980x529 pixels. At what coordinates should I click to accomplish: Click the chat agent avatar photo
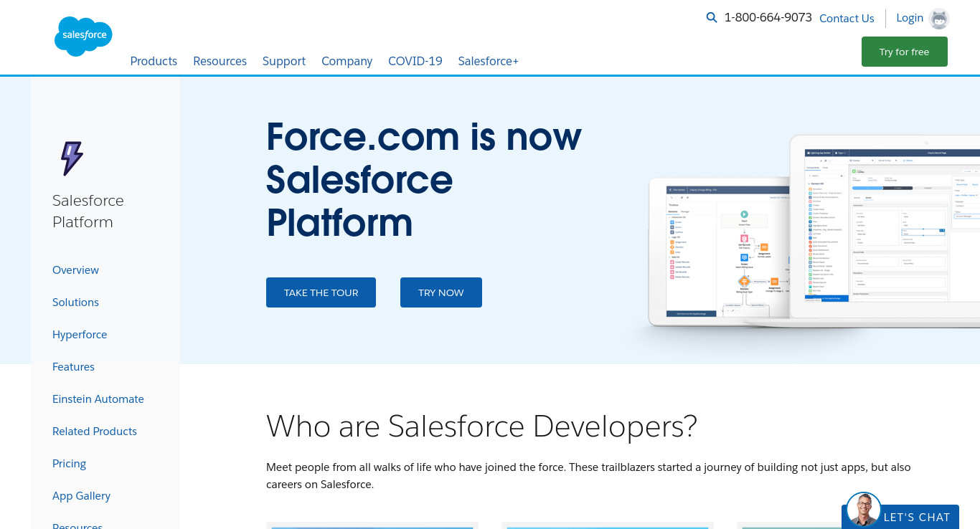click(863, 510)
